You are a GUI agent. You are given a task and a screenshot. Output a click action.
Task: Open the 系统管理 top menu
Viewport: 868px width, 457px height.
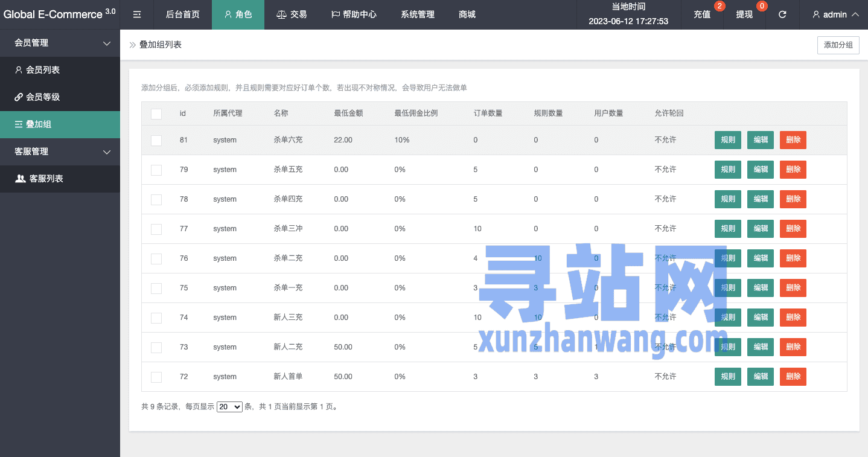tap(417, 14)
